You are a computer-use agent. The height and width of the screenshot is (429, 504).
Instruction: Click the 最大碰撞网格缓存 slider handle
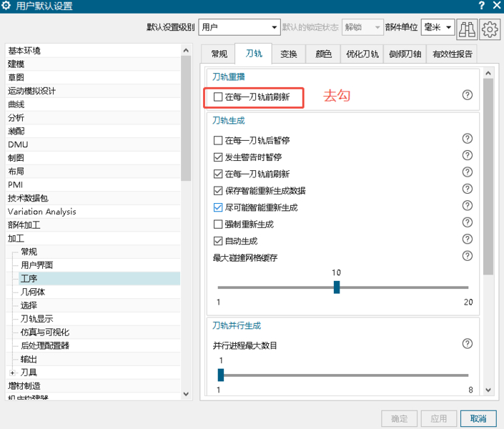pyautogui.click(x=337, y=287)
